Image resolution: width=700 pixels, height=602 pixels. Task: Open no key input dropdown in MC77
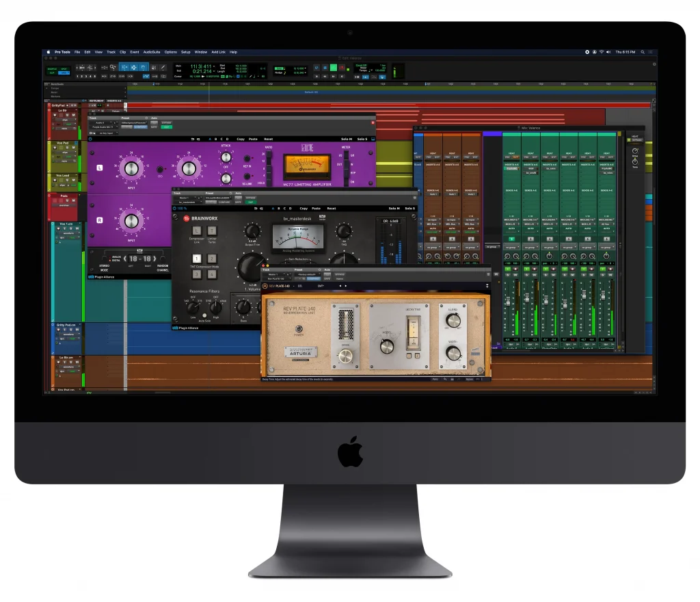[107, 133]
